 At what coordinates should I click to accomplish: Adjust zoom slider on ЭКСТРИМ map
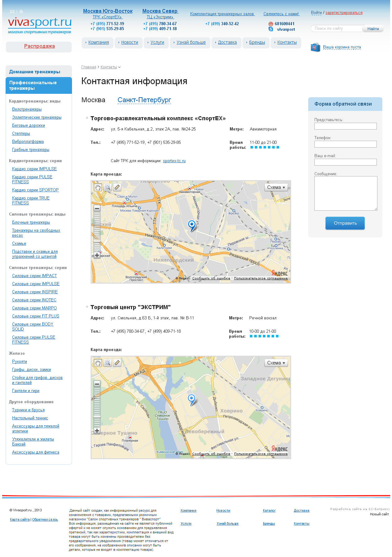tap(97, 416)
